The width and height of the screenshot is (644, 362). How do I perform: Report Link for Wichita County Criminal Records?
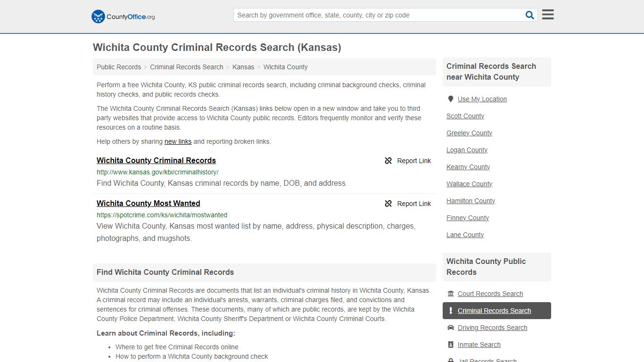point(408,161)
